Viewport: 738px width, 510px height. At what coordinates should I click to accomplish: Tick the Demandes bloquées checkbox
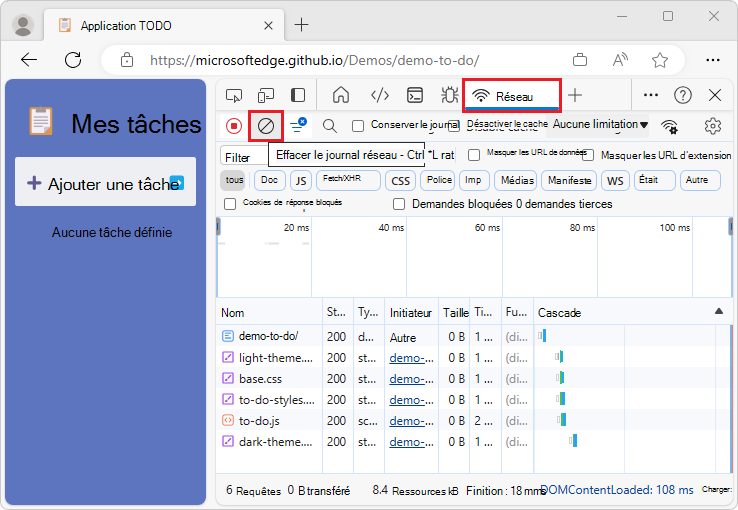coord(399,204)
